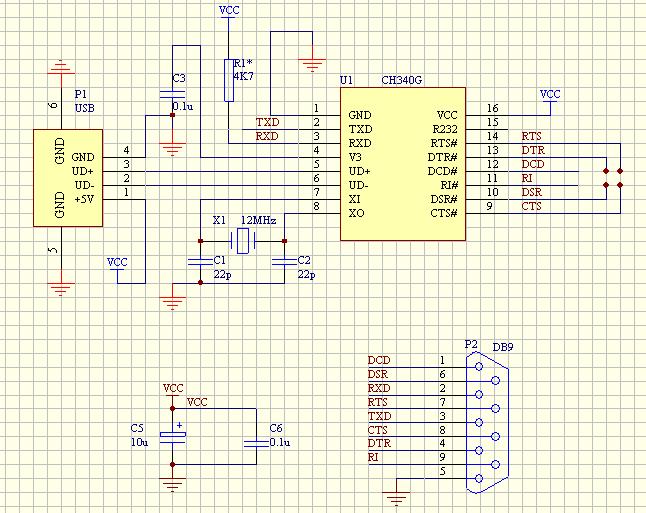Select the 12MHz crystal X1 symbol

(241, 241)
